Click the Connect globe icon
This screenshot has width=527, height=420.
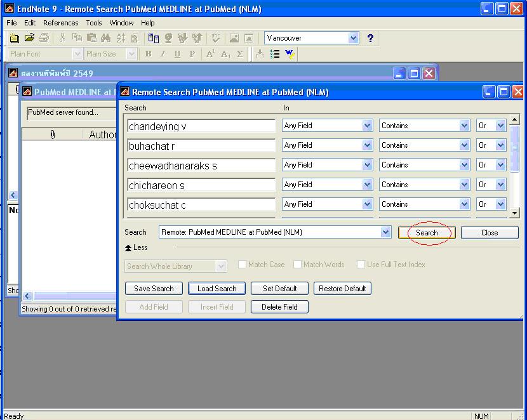coord(168,38)
